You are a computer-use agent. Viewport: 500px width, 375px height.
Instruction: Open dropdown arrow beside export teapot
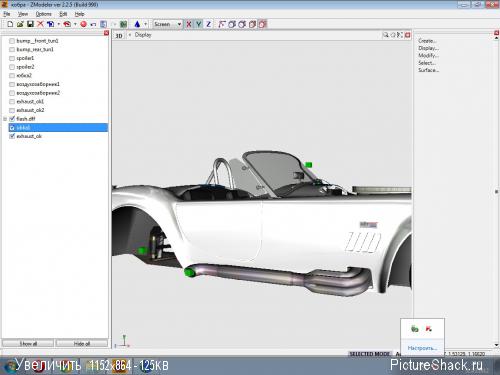(75, 24)
